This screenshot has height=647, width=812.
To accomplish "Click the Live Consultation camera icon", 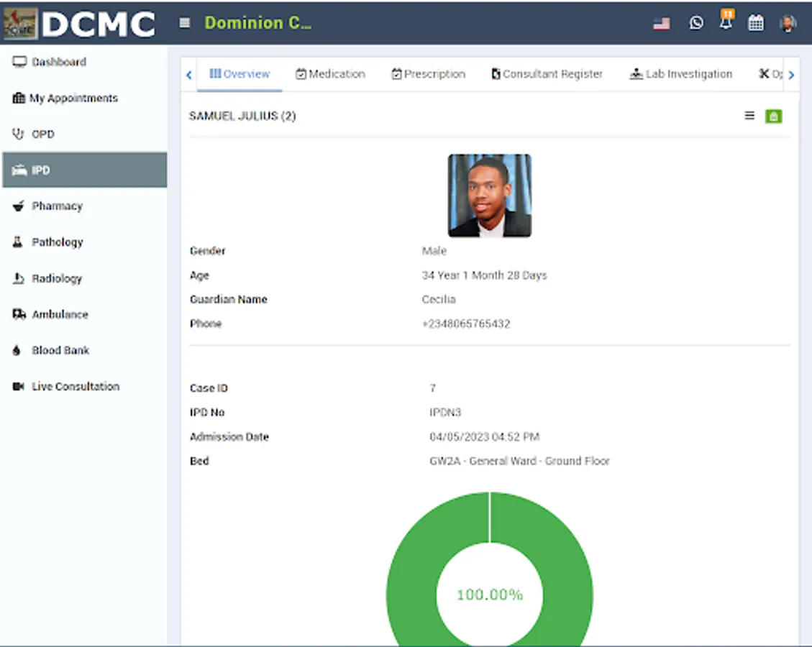I will pyautogui.click(x=18, y=387).
